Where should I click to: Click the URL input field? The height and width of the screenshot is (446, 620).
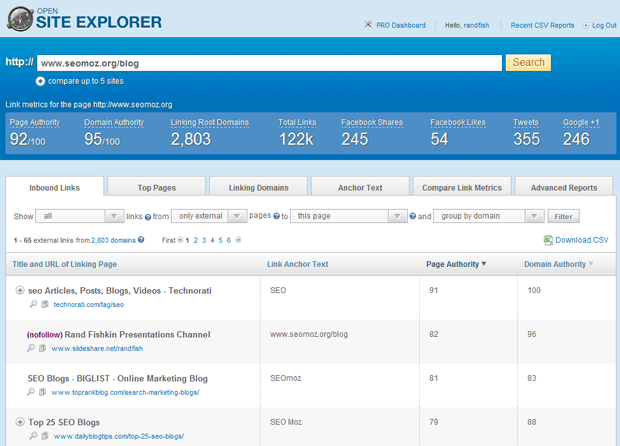[x=269, y=63]
